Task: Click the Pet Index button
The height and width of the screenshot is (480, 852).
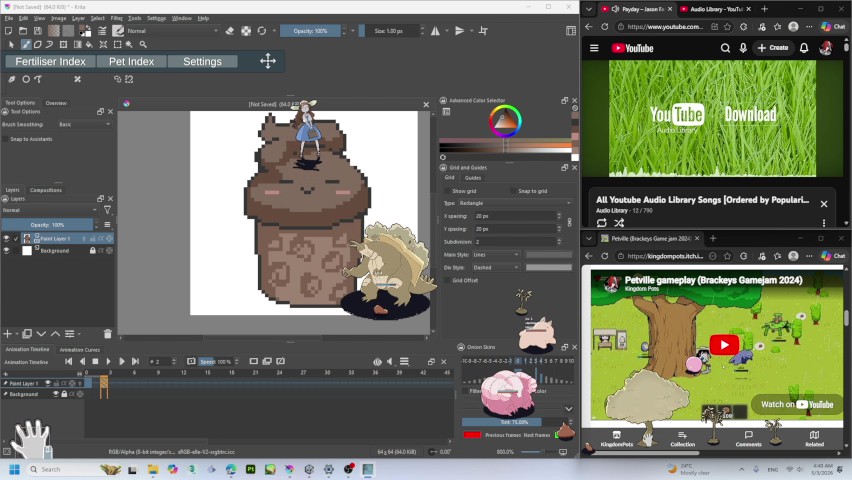Action: 131,61
